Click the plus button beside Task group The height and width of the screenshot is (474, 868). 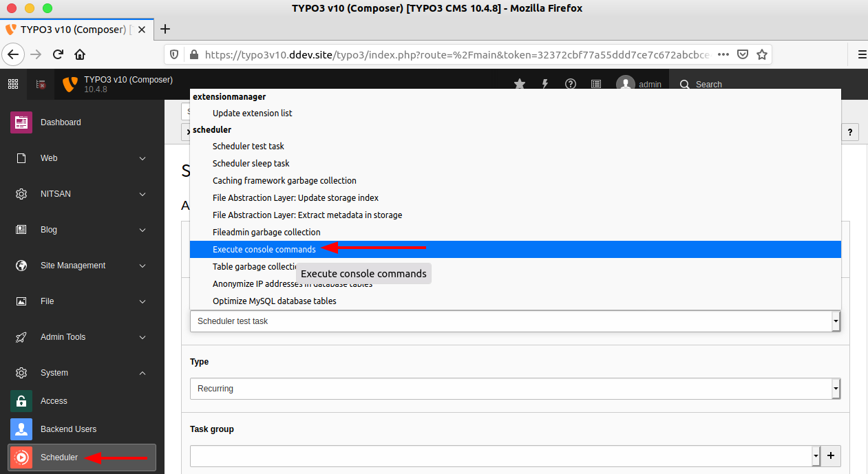pos(830,455)
